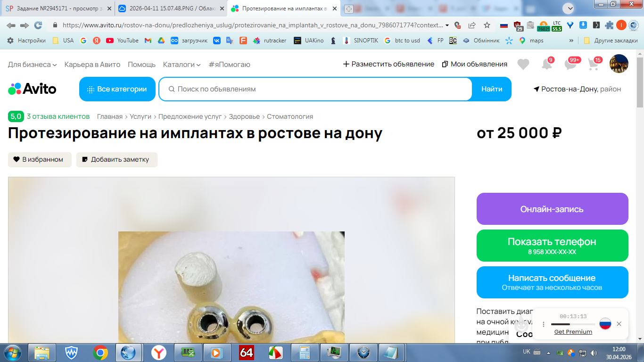Open Помощь in top menu

(x=142, y=64)
